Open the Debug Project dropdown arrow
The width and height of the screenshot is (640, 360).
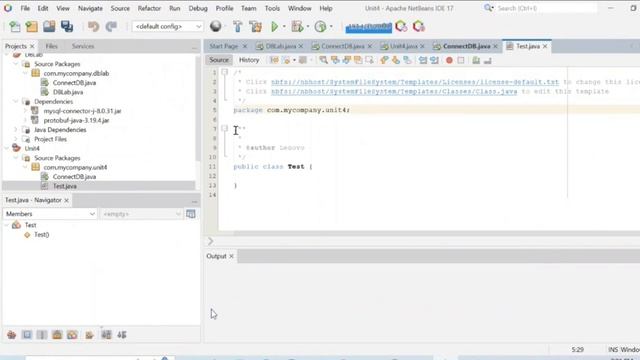pos(307,27)
